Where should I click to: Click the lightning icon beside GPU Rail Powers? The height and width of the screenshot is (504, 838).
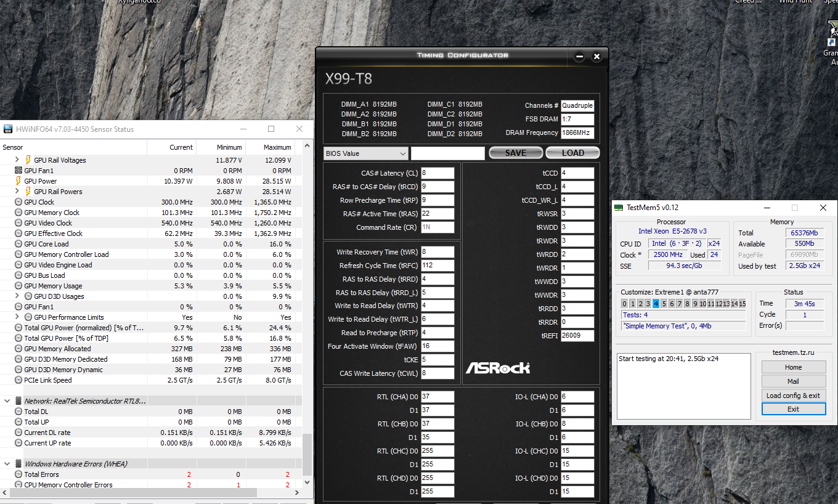click(x=28, y=192)
